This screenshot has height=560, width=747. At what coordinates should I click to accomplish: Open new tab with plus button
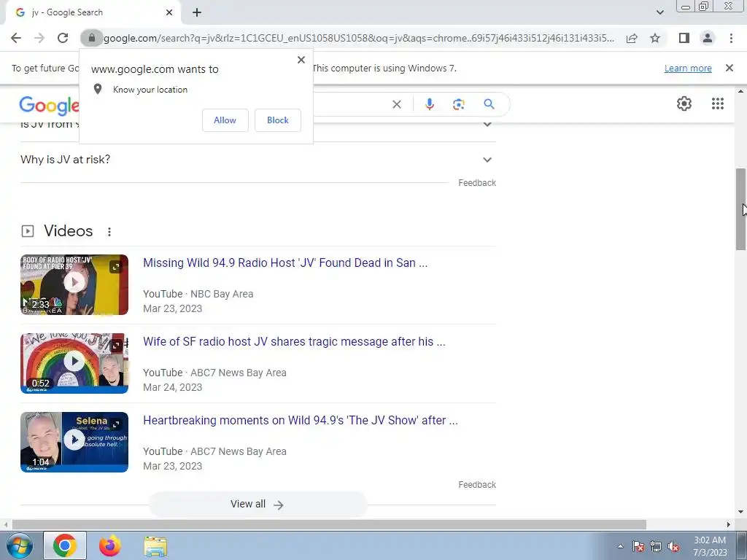[197, 12]
